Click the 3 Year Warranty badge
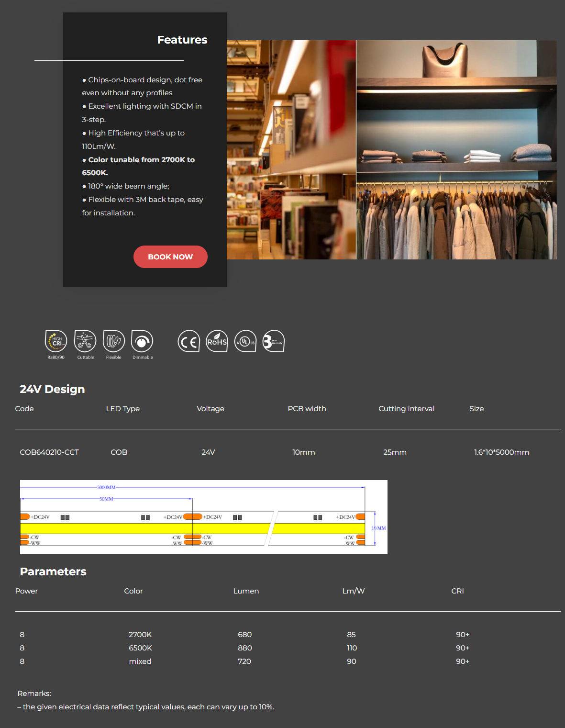 (274, 342)
